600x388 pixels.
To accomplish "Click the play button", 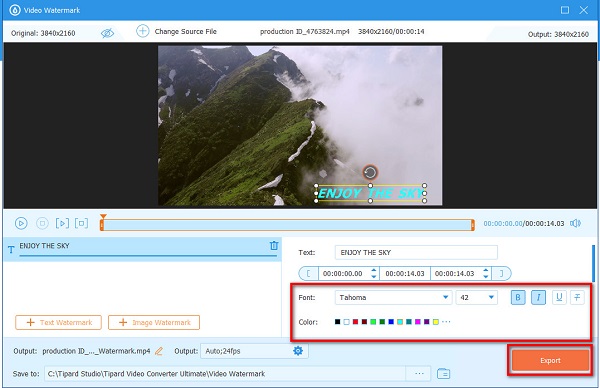I will (x=21, y=223).
